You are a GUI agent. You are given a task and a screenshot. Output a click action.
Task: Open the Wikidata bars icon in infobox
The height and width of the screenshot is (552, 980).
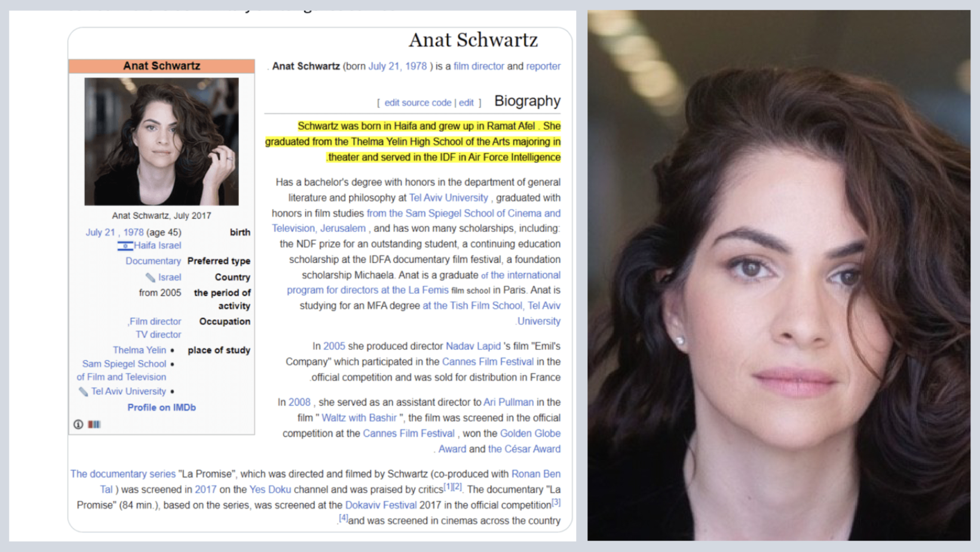point(94,424)
